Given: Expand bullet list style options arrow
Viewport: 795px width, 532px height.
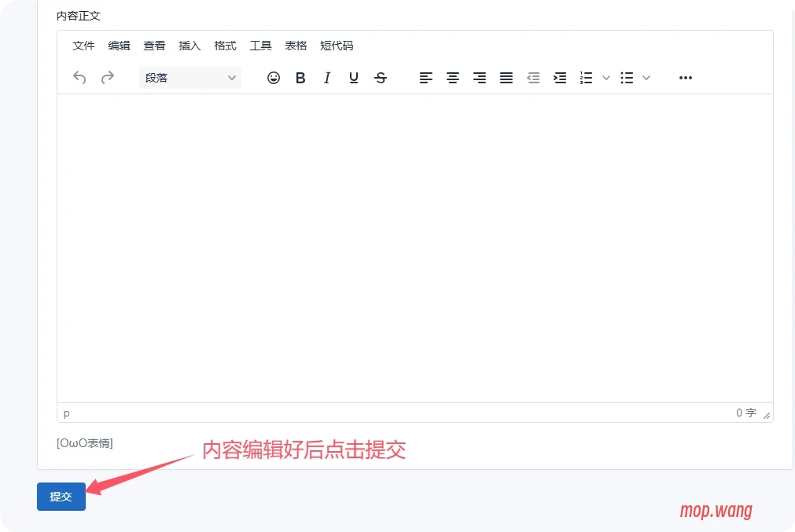Looking at the screenshot, I should [x=646, y=78].
